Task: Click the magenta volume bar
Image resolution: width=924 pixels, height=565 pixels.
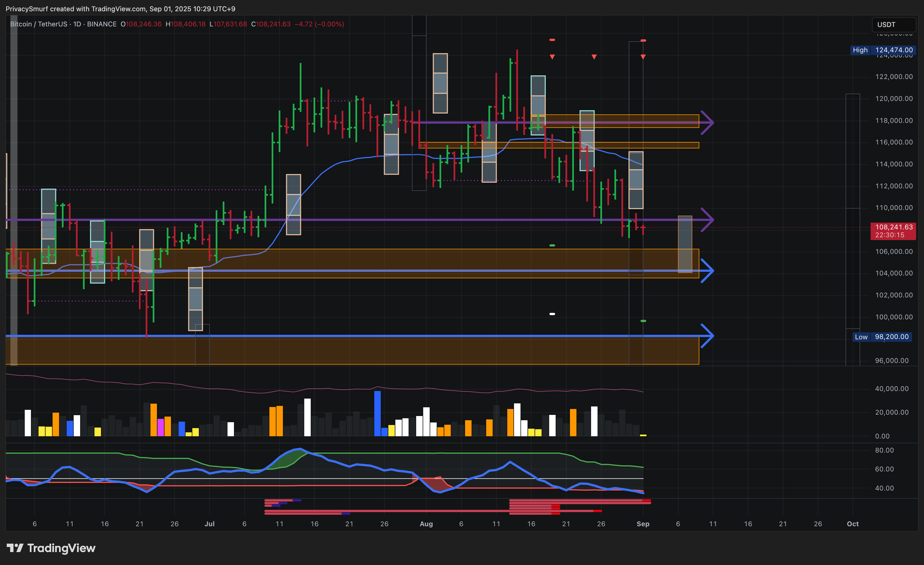Action: click(x=161, y=428)
